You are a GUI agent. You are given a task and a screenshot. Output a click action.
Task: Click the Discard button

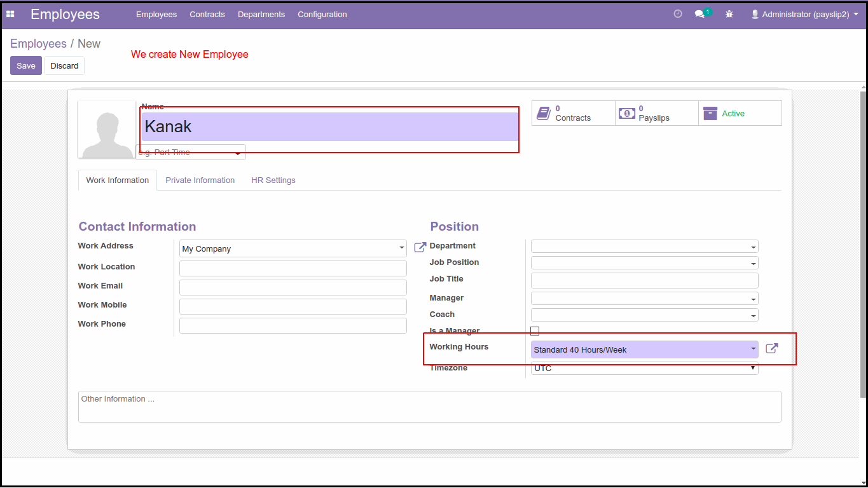64,65
